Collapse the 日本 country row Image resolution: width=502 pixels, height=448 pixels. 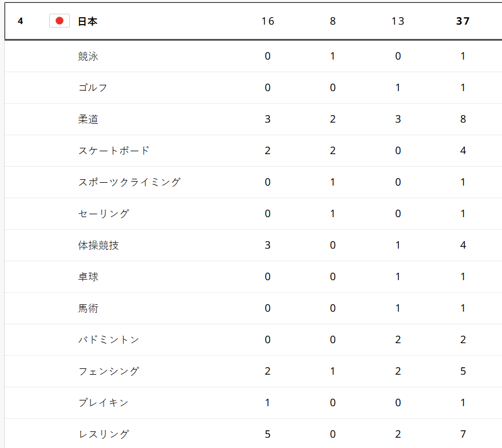[88, 21]
